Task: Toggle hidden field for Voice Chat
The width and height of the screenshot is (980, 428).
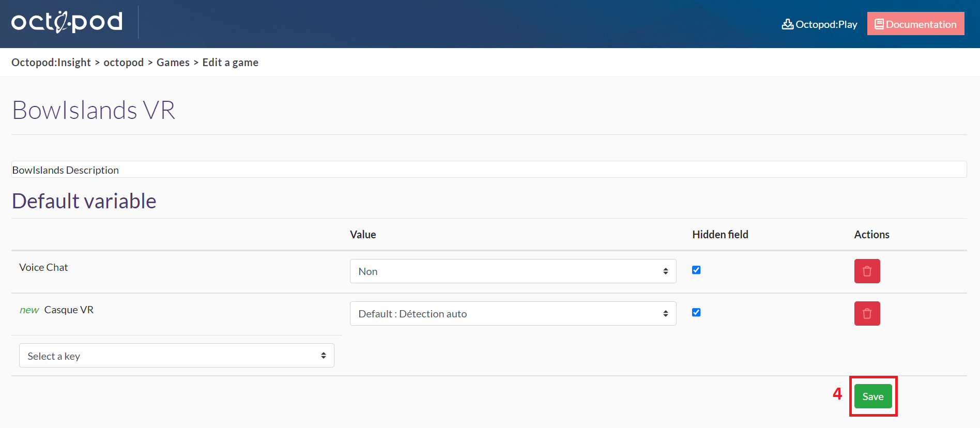Action: (696, 270)
